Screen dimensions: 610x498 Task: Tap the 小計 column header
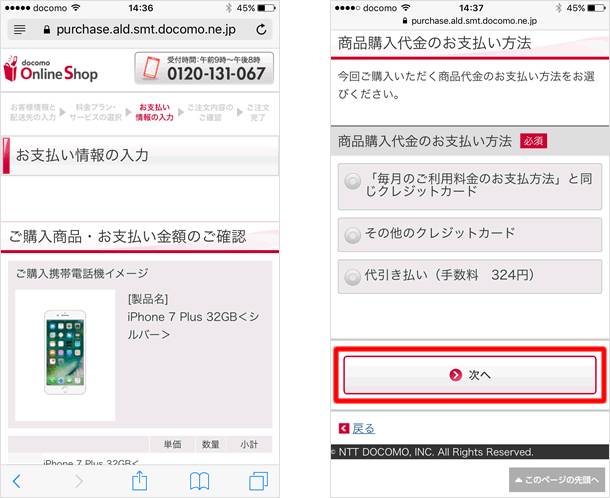pyautogui.click(x=249, y=444)
